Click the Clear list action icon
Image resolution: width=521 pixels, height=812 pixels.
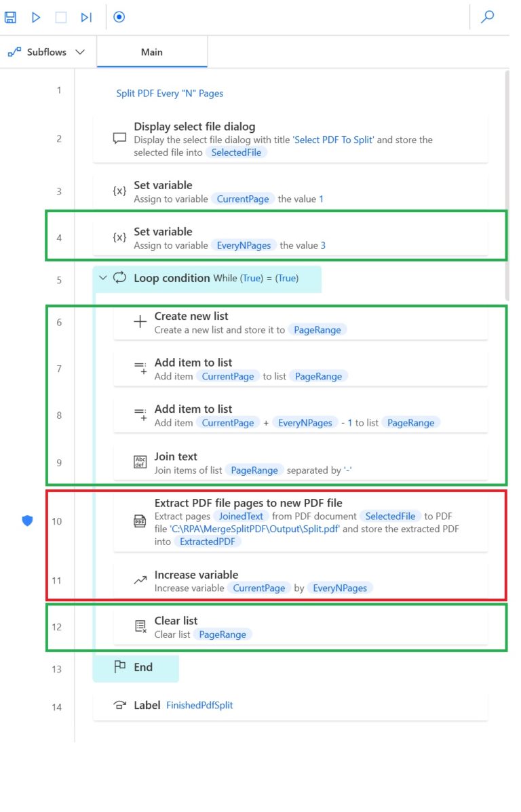[140, 626]
